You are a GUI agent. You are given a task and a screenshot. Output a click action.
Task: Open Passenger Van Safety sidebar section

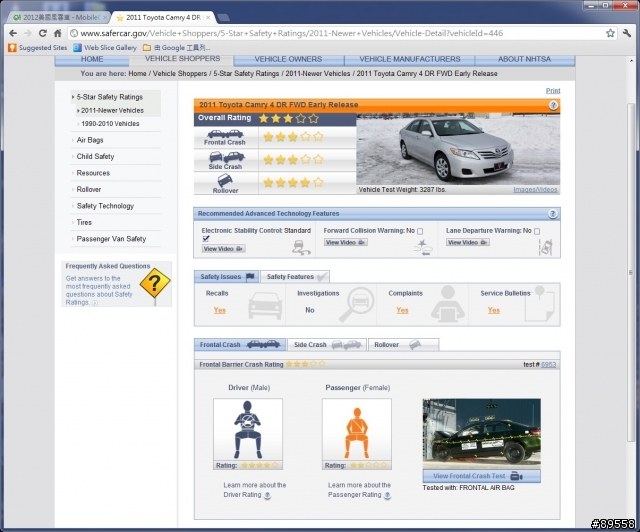111,239
